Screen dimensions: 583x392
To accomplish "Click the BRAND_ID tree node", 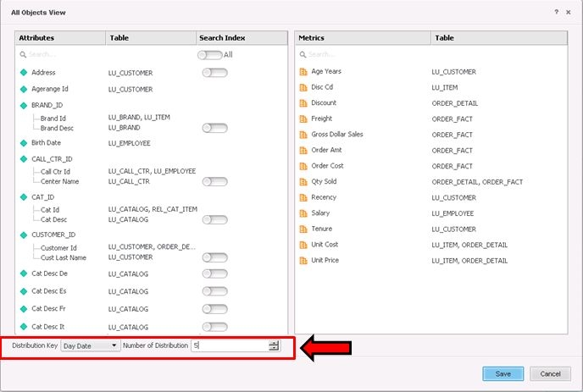I will click(x=47, y=105).
